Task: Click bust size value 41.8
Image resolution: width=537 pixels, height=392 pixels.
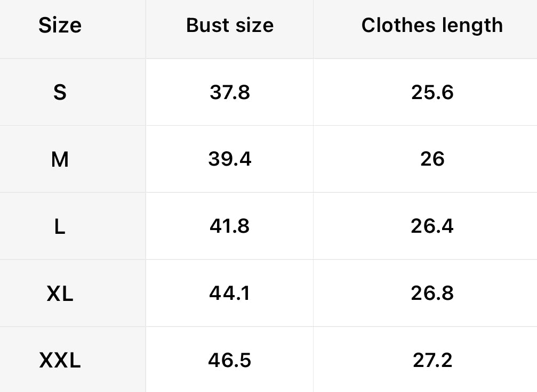Action: (230, 226)
